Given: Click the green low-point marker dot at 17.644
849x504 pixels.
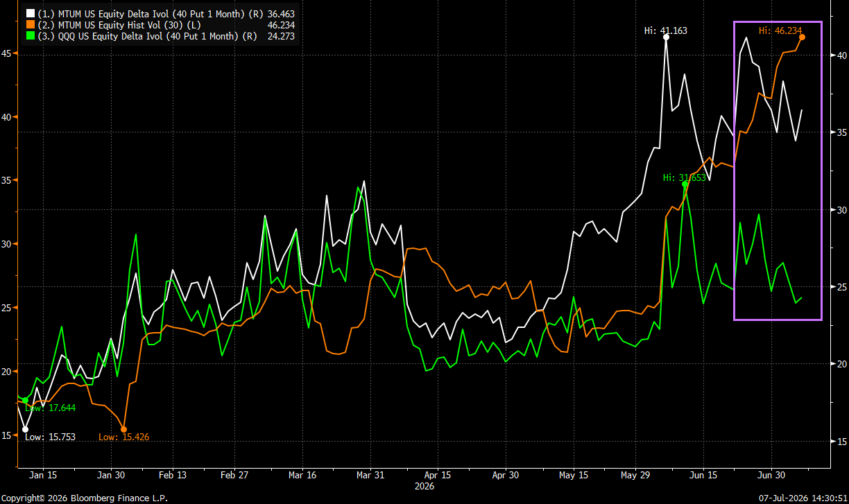Looking at the screenshot, I should click(26, 401).
